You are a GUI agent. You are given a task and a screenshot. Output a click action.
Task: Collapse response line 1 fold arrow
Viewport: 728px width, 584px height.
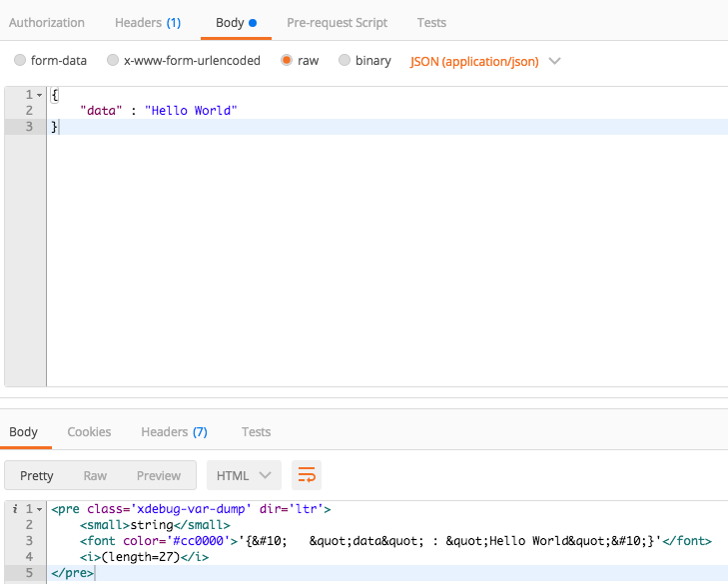point(40,510)
